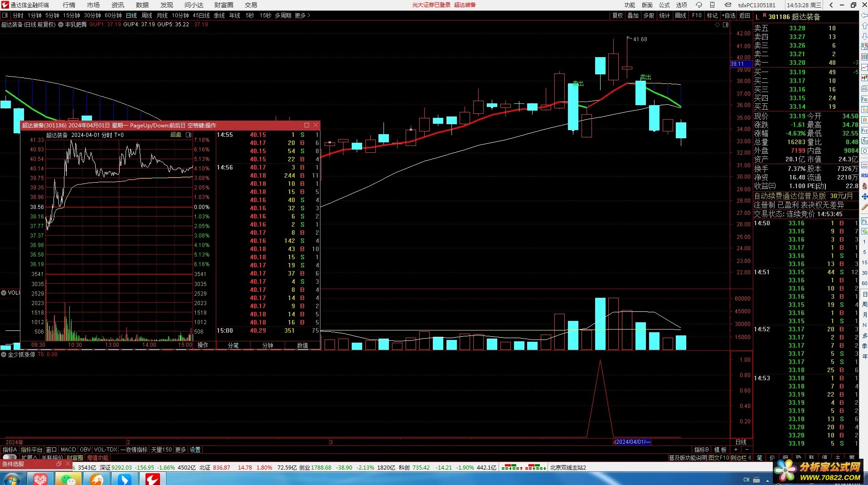Select the 笔 tab under quote panel
Image resolution: width=868 pixels, height=485 pixels.
(759, 458)
